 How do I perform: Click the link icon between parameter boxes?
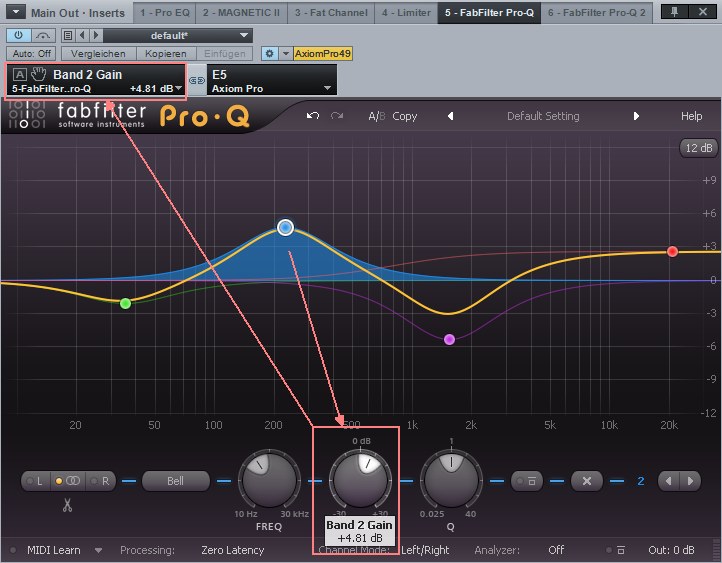coord(197,81)
